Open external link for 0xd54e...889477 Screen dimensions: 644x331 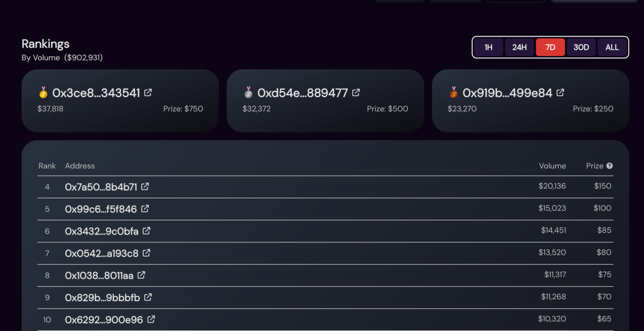(x=356, y=93)
